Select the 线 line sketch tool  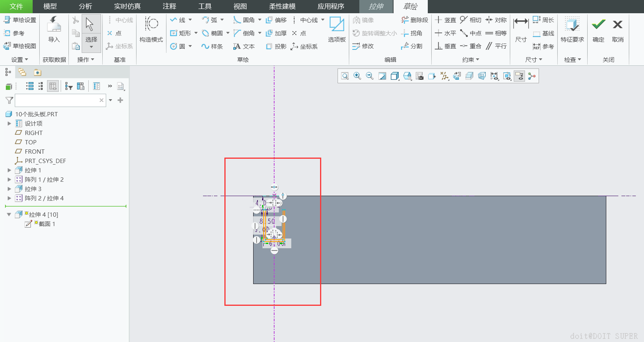tap(178, 20)
